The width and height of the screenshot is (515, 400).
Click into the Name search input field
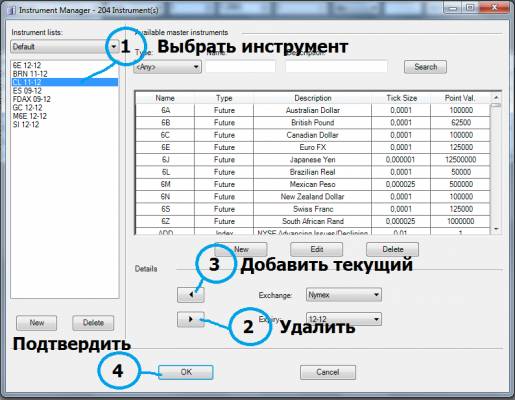(240, 66)
